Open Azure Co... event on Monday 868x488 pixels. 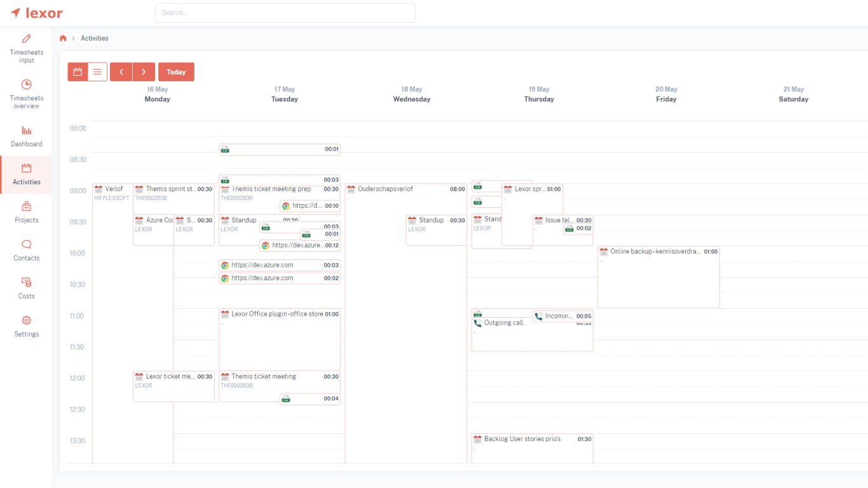pyautogui.click(x=153, y=230)
